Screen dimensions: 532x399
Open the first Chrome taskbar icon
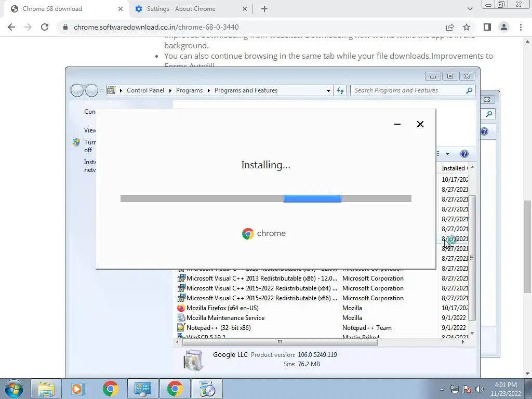click(x=110, y=389)
